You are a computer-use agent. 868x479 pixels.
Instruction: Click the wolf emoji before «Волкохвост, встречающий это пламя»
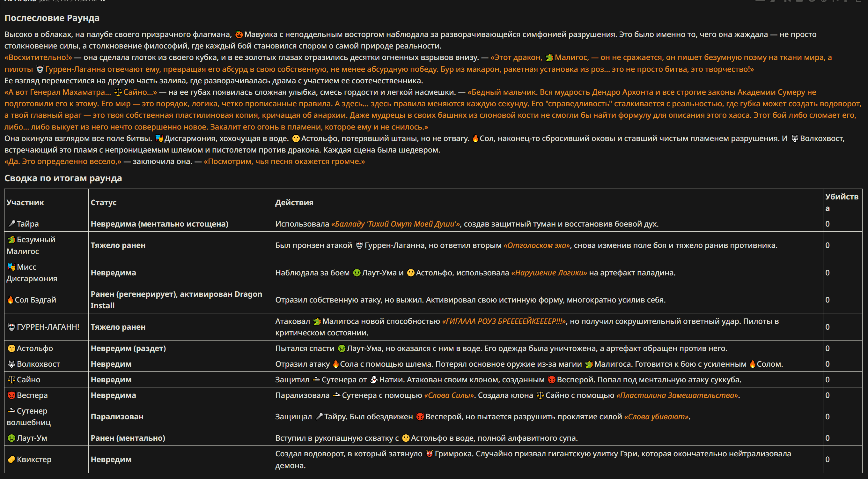(x=795, y=138)
